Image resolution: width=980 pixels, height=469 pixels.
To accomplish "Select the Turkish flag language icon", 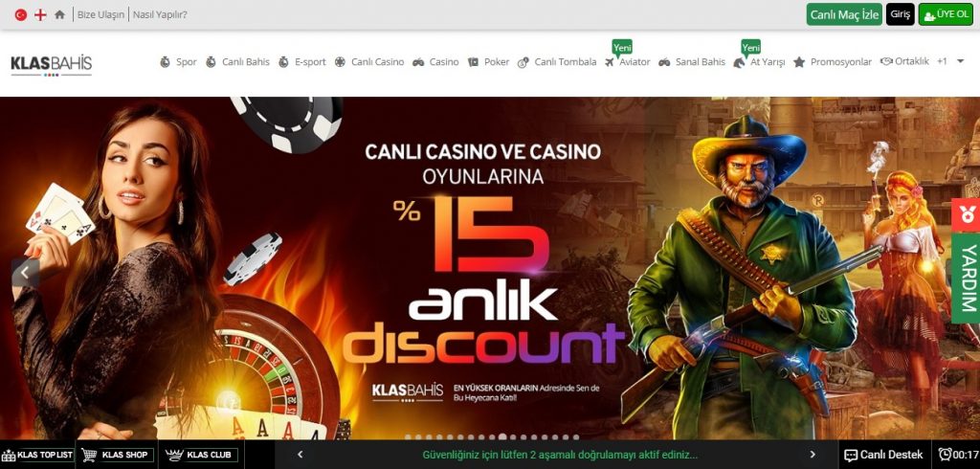I will pyautogui.click(x=21, y=14).
